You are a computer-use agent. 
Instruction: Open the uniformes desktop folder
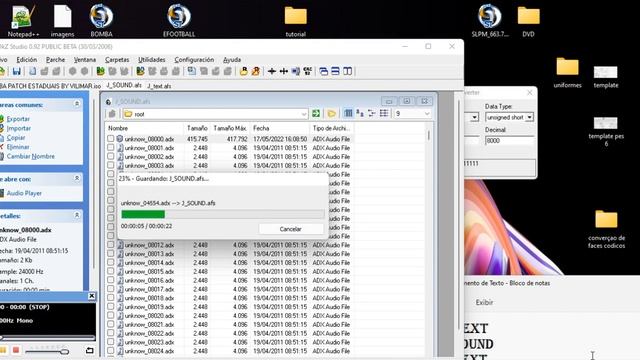[567, 73]
